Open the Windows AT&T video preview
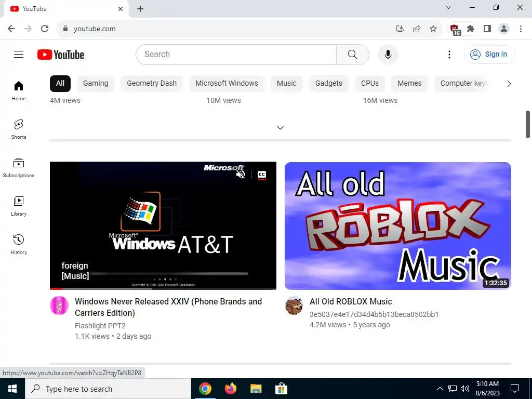The image size is (532, 399). 163,225
